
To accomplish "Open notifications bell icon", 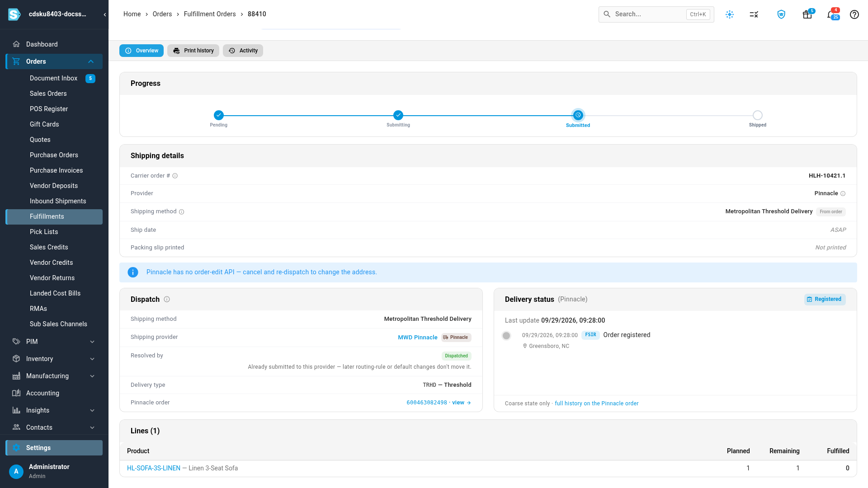I will point(830,14).
